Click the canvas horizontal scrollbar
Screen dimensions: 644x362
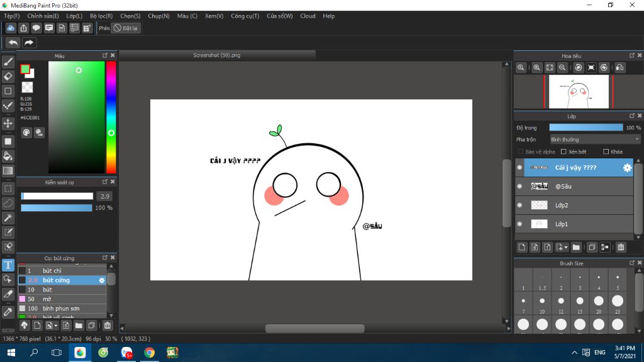tap(314, 328)
